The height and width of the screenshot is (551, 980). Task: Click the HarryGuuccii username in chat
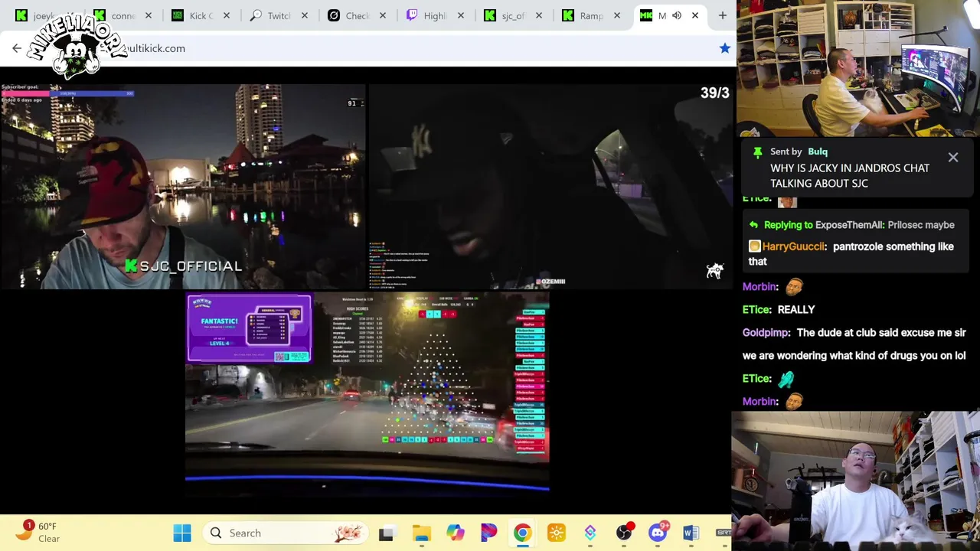tap(794, 246)
